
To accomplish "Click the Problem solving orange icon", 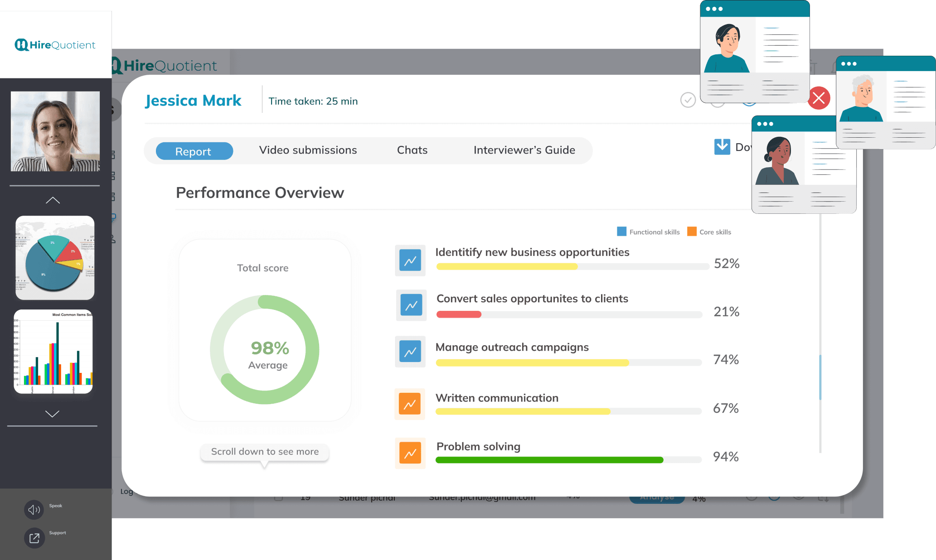I will click(x=410, y=453).
